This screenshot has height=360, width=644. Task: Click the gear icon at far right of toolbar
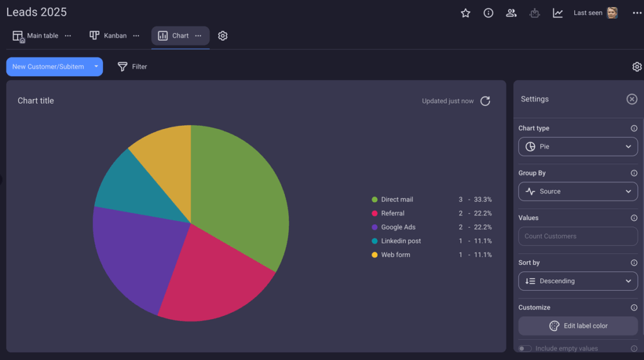coord(637,67)
